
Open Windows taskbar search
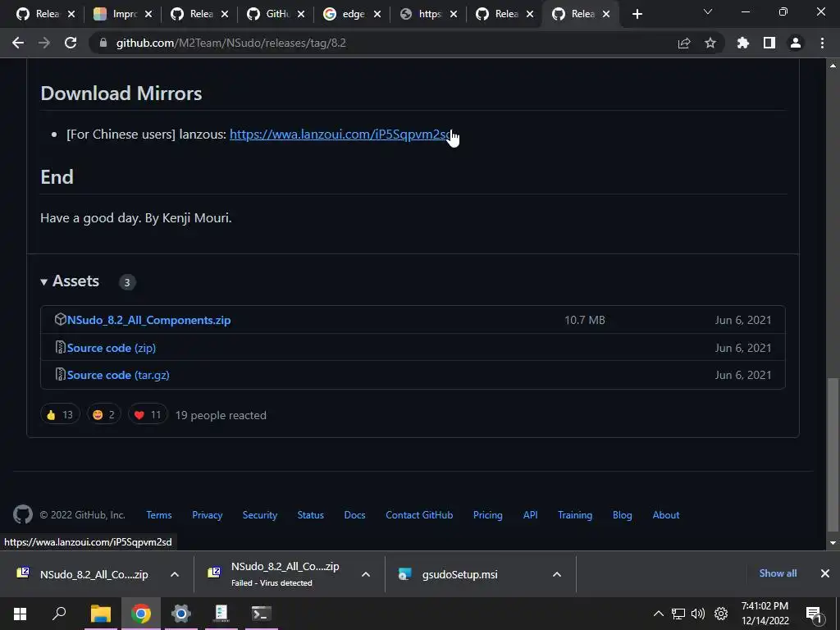click(59, 614)
